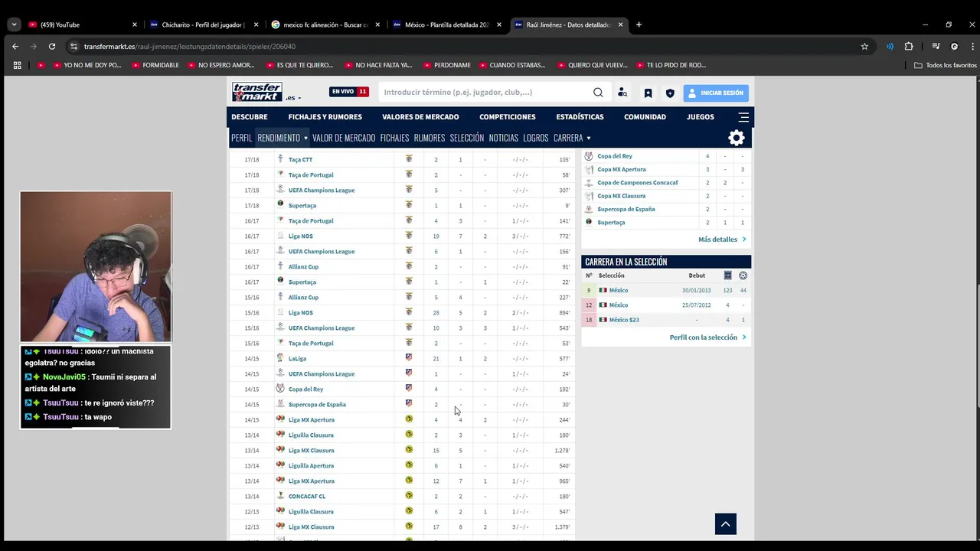Click the Copa del Rey trophy icon in 14/15 row
This screenshot has width=980, height=551.
click(x=280, y=389)
